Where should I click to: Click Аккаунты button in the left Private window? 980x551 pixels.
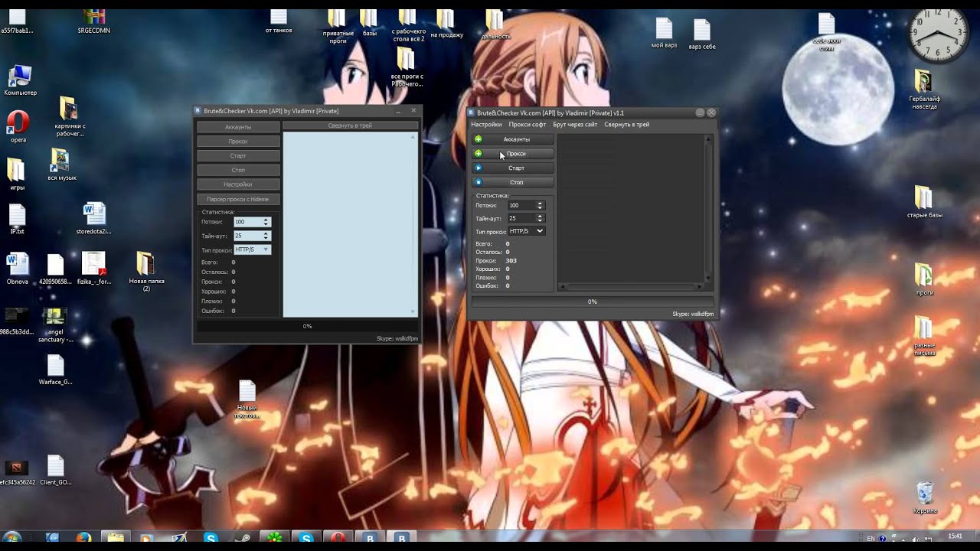point(238,127)
